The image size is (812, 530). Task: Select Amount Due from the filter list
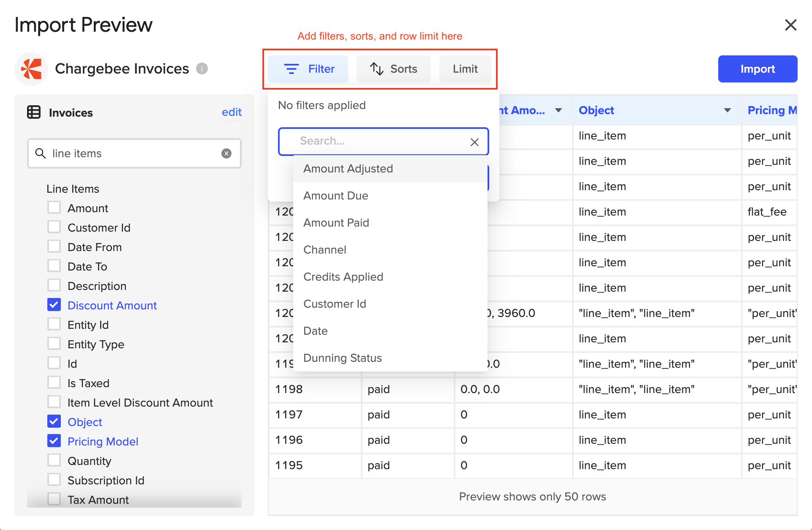336,196
